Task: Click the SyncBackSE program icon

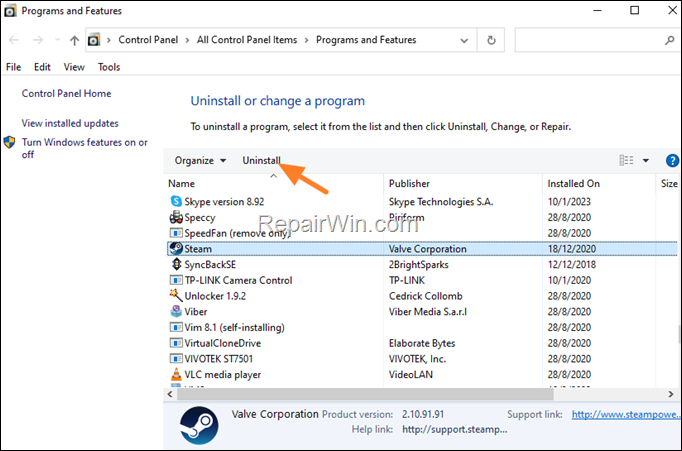Action: (x=176, y=264)
